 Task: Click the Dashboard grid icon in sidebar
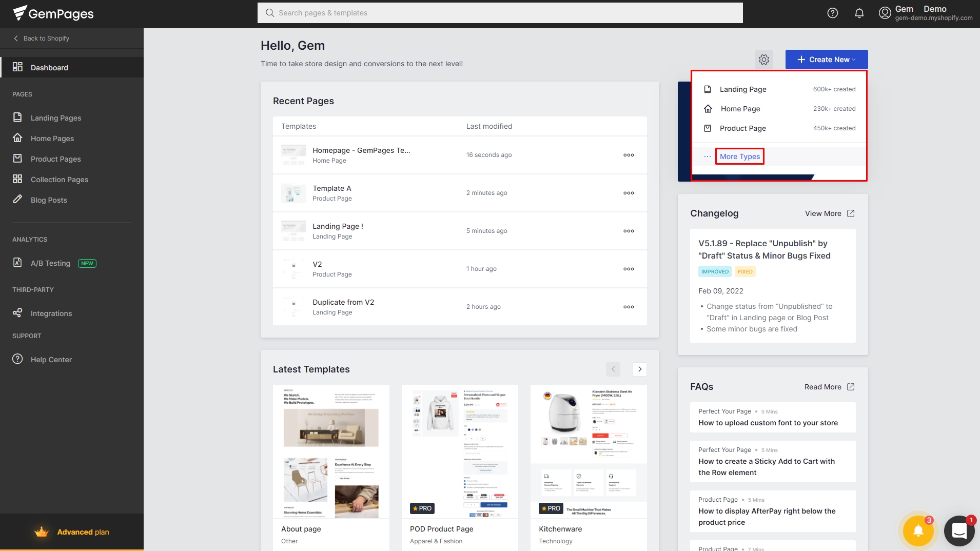(17, 67)
